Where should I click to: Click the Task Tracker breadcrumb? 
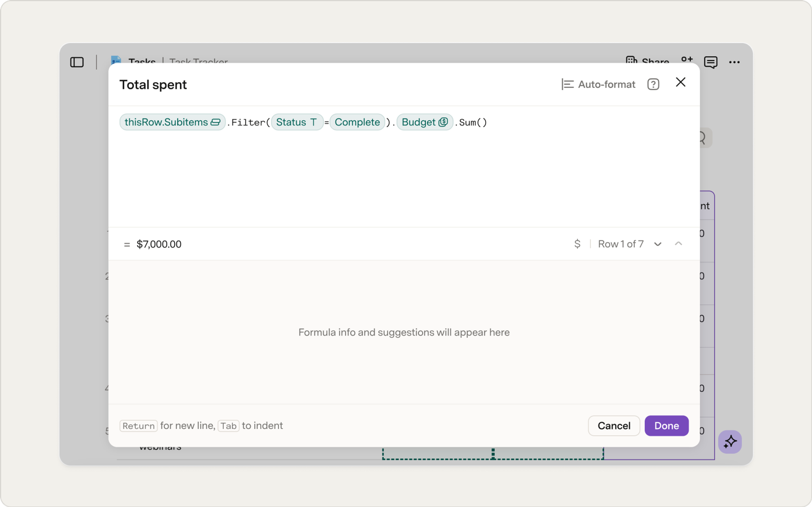(199, 61)
